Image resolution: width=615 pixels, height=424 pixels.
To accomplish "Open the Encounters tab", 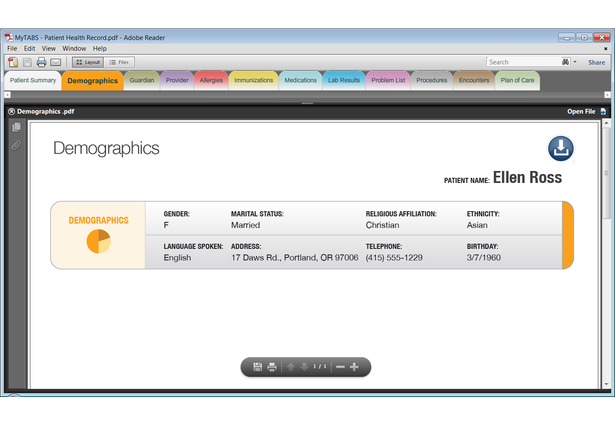I will click(474, 80).
